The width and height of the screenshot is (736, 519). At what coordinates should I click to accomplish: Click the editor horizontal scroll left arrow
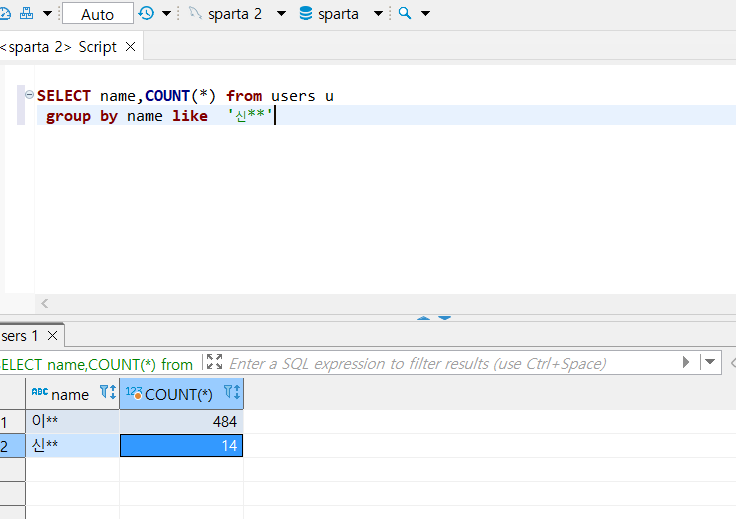[45, 304]
